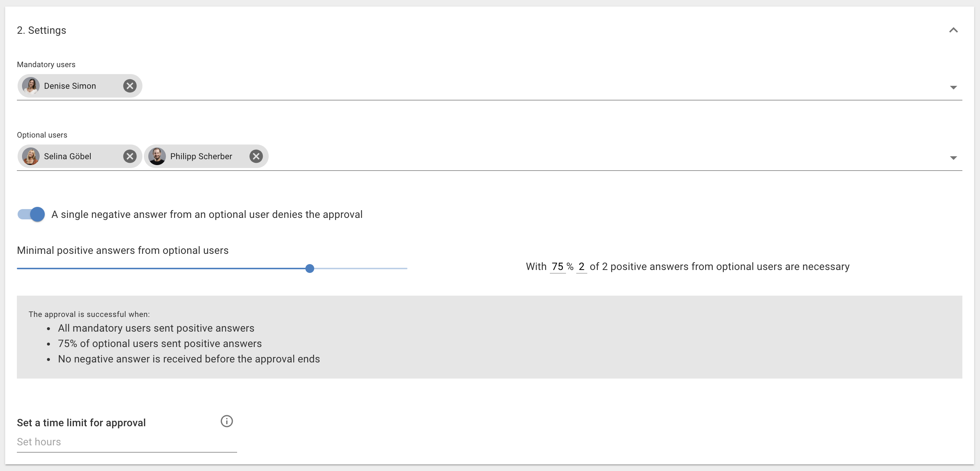The image size is (980, 471).
Task: Click the '2. Settings' section header
Action: (x=41, y=30)
